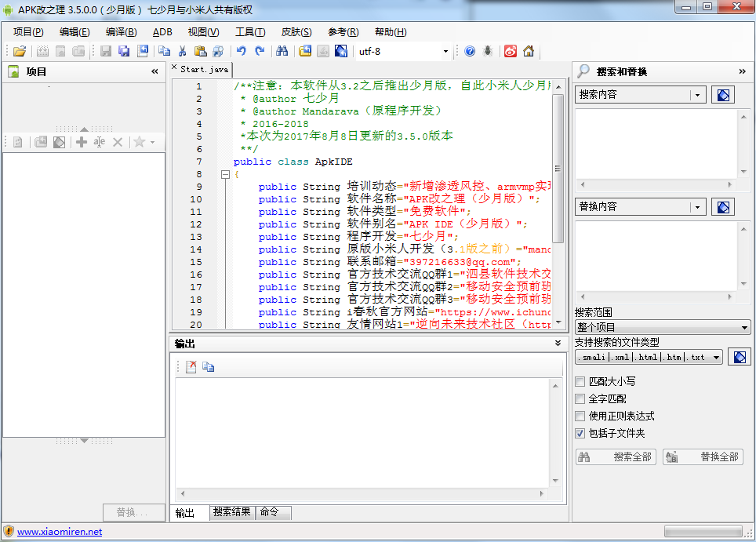
Task: Open the 项目(P) menu
Action: [28, 32]
